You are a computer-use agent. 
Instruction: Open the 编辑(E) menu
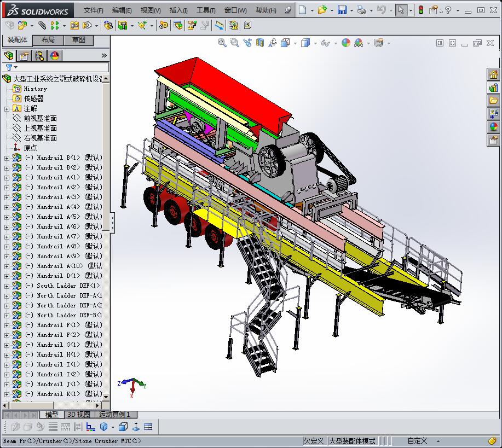point(122,10)
